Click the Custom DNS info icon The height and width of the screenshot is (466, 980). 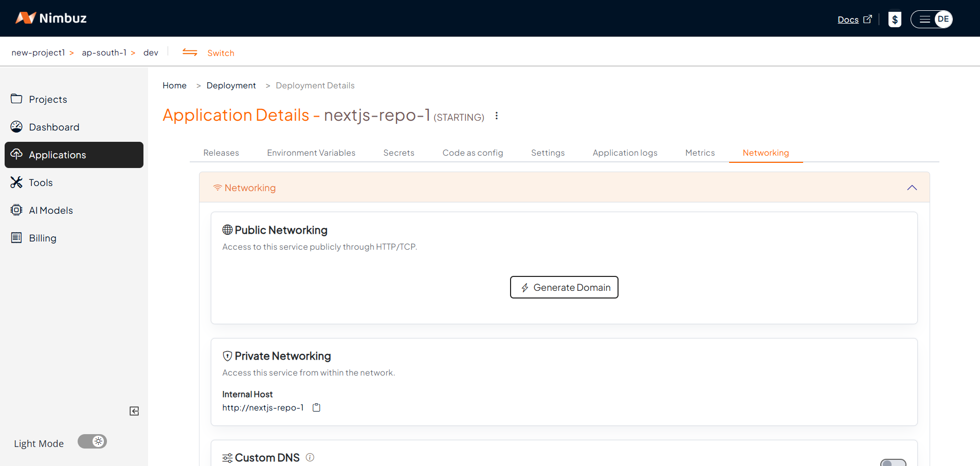point(310,457)
